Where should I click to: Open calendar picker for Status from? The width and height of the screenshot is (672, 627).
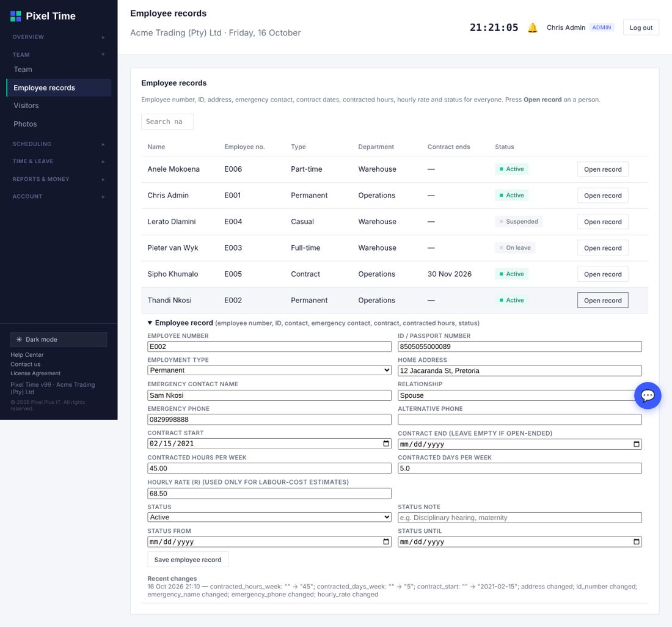coord(385,541)
